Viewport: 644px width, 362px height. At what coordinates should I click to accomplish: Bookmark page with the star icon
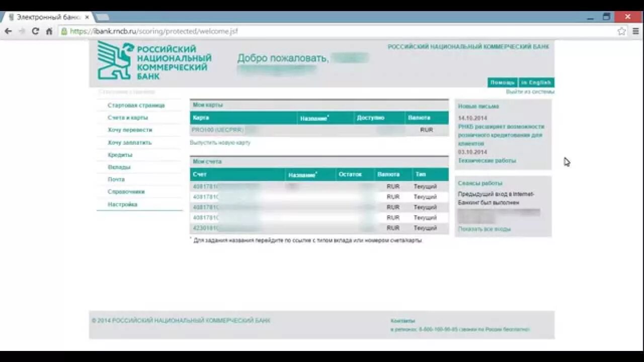tap(622, 31)
